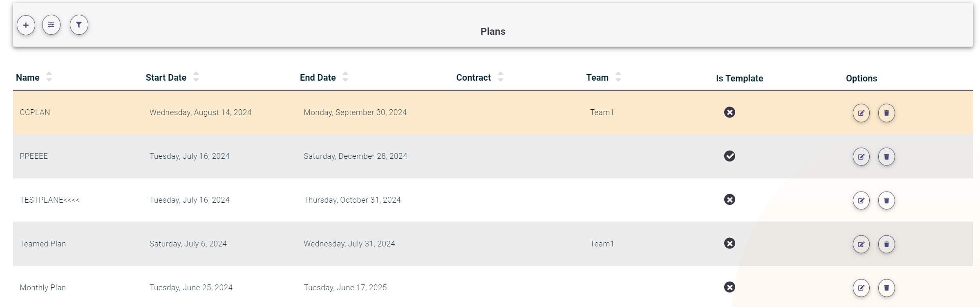Sort table by Team column

[618, 77]
